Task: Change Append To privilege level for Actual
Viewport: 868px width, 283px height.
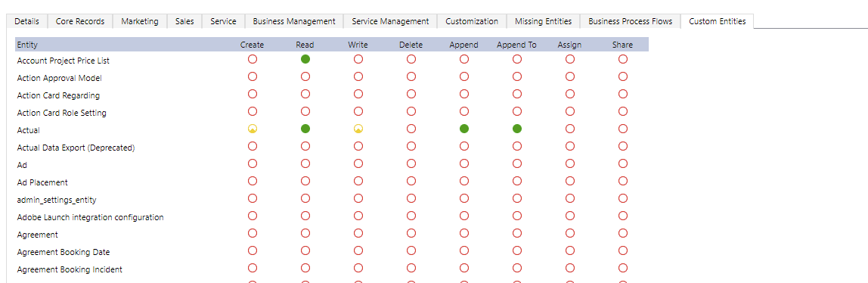Action: 517,129
